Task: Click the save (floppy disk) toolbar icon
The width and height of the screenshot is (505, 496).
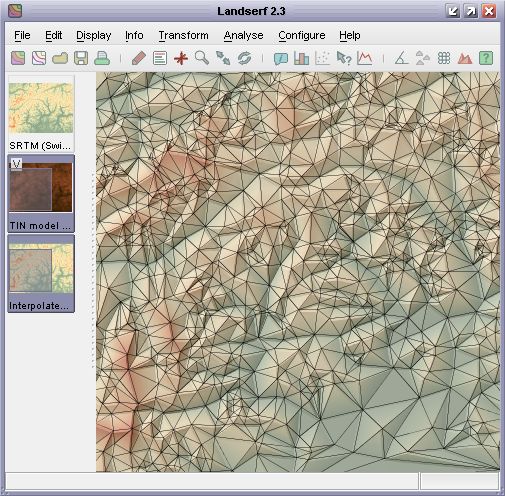Action: [81, 58]
